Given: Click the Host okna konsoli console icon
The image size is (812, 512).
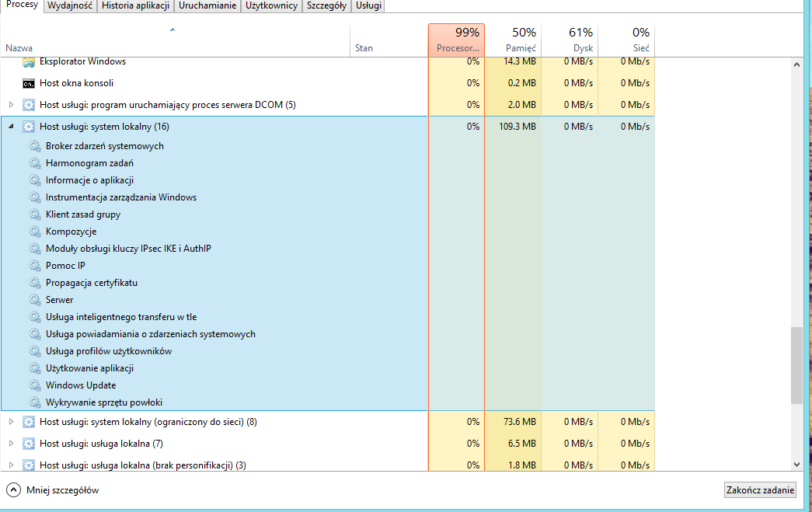Looking at the screenshot, I should [x=29, y=83].
